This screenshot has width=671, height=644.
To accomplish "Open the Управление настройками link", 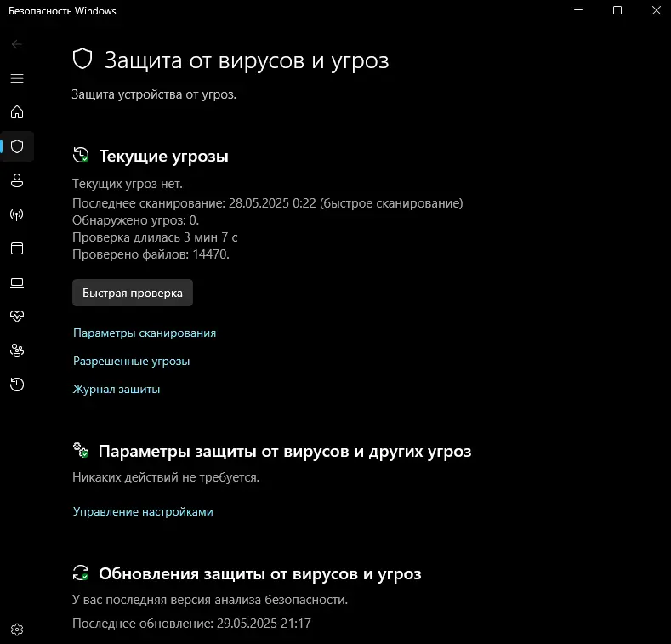I will pos(143,511).
